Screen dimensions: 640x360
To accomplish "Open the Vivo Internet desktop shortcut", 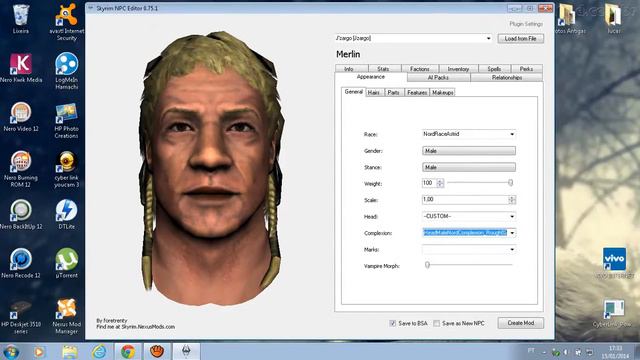I will (614, 263).
